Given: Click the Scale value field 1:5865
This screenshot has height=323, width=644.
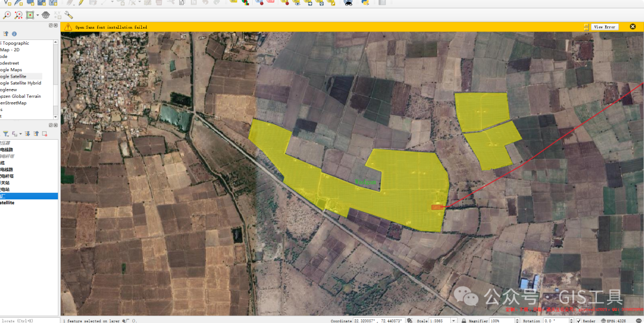Looking at the screenshot, I should (x=439, y=320).
